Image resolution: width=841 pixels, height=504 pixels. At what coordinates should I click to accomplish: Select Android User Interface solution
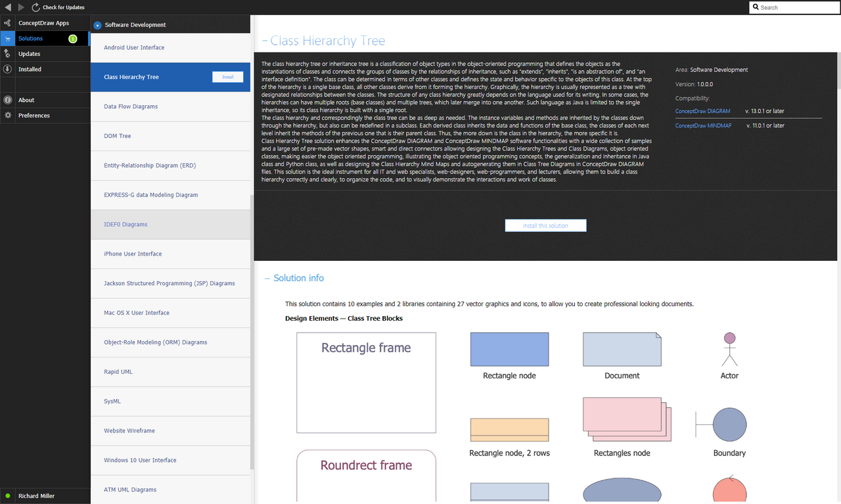tap(170, 47)
